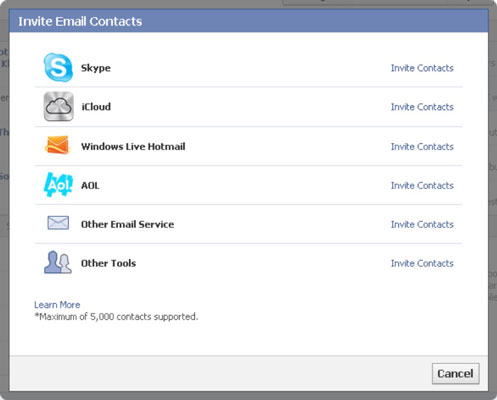
Task: Select the Other Email Service label
Action: [127, 224]
